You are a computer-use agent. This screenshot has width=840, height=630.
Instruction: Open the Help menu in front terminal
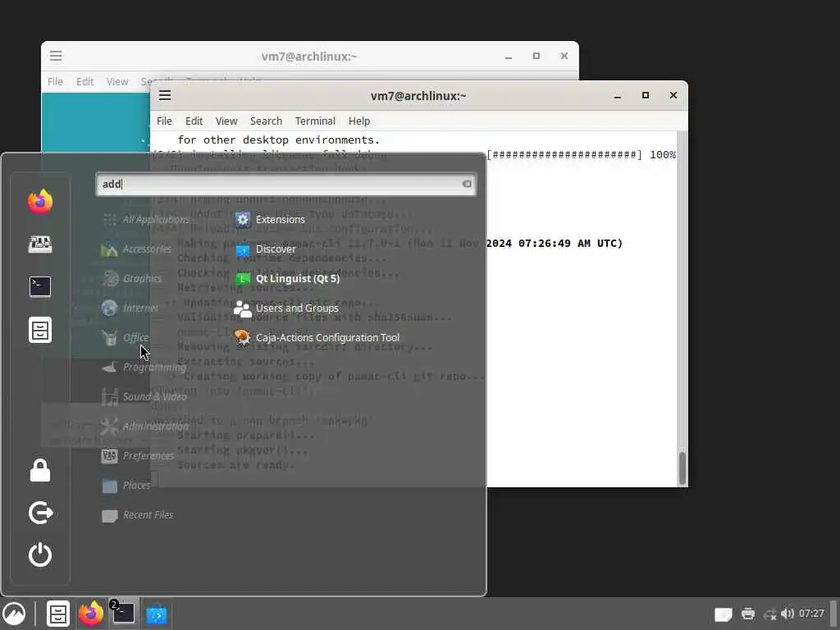coord(359,121)
